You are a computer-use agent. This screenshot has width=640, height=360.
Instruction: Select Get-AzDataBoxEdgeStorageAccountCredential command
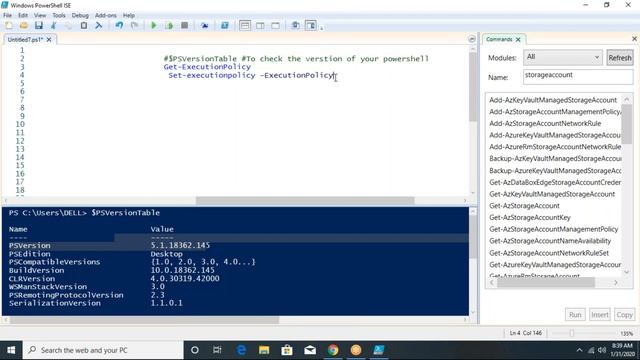point(555,182)
